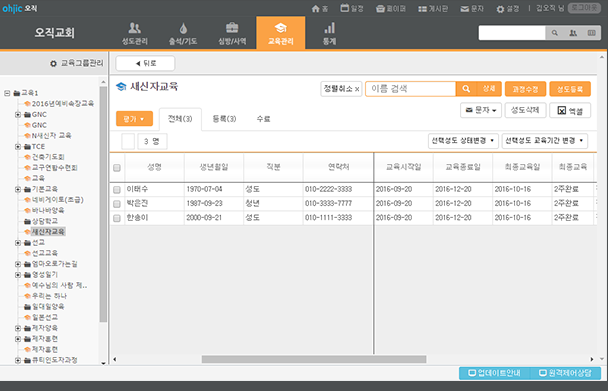Expand the 선교 folder
Image resolution: width=608 pixels, height=391 pixels.
[x=18, y=243]
